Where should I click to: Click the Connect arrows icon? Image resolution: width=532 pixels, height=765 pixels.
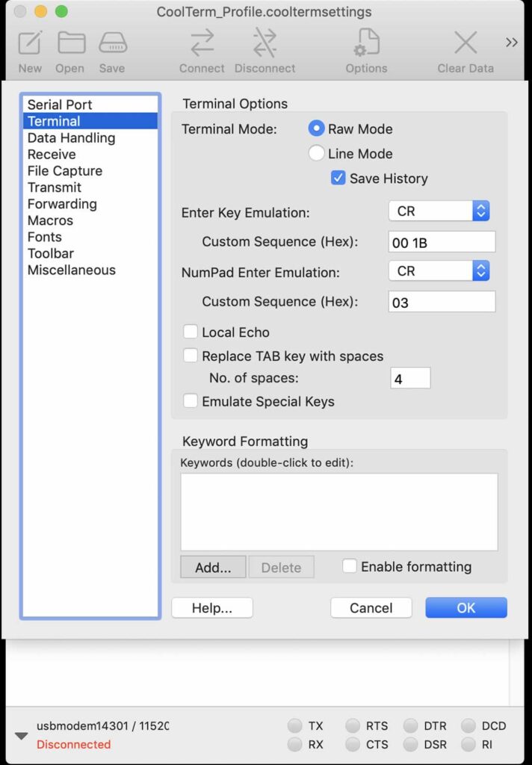pyautogui.click(x=202, y=44)
